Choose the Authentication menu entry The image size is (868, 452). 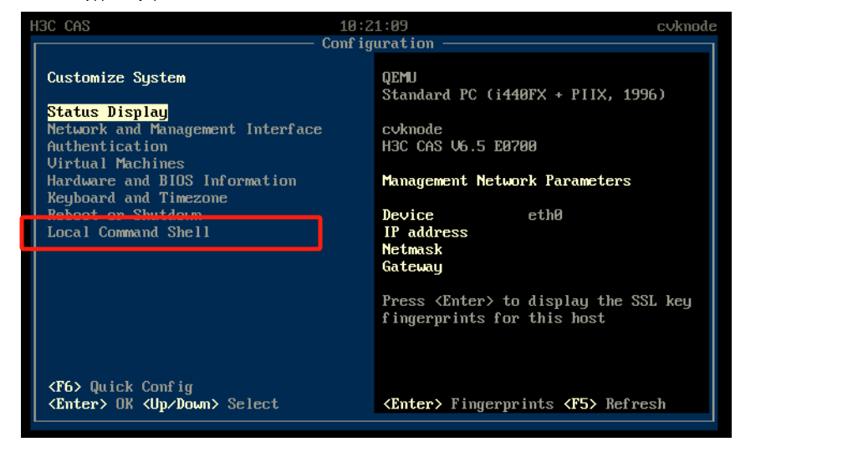[107, 146]
